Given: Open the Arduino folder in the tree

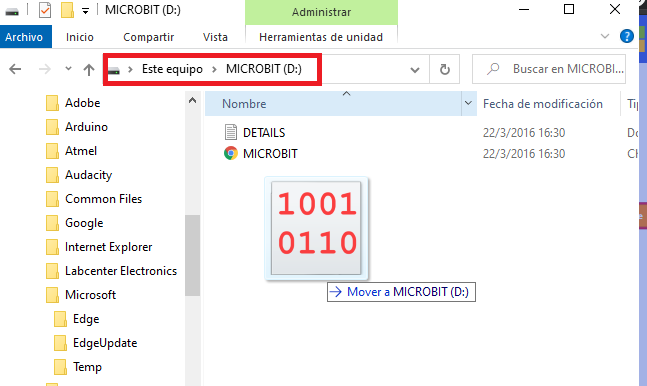Looking at the screenshot, I should click(x=86, y=127).
